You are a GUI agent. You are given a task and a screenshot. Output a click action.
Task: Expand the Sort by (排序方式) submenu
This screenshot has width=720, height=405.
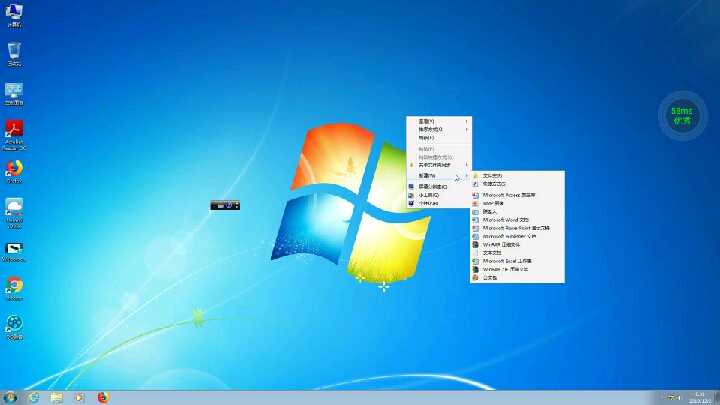(x=439, y=129)
